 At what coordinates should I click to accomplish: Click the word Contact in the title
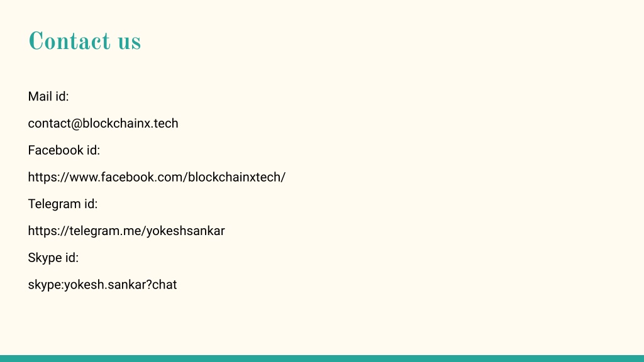pos(69,41)
